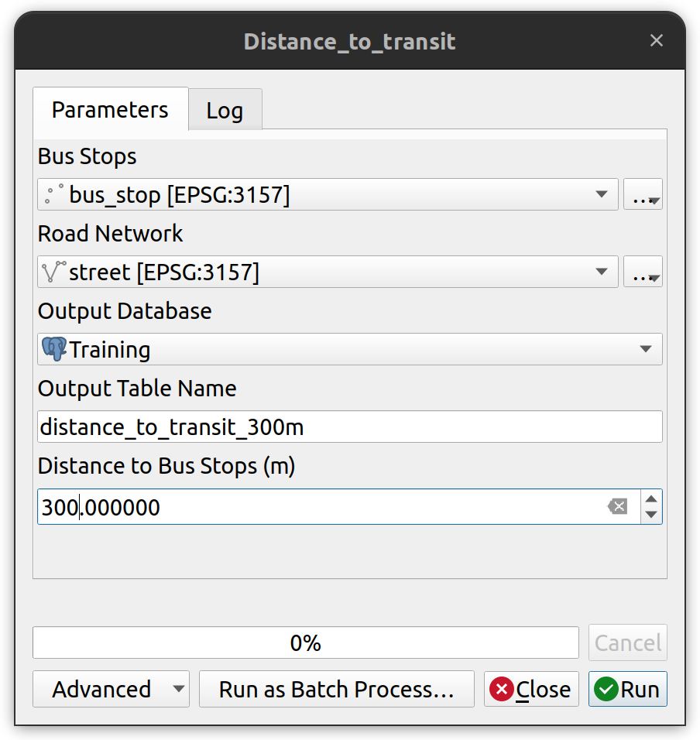Expand the Road Network layer dropdown
The height and width of the screenshot is (740, 700).
tap(602, 272)
